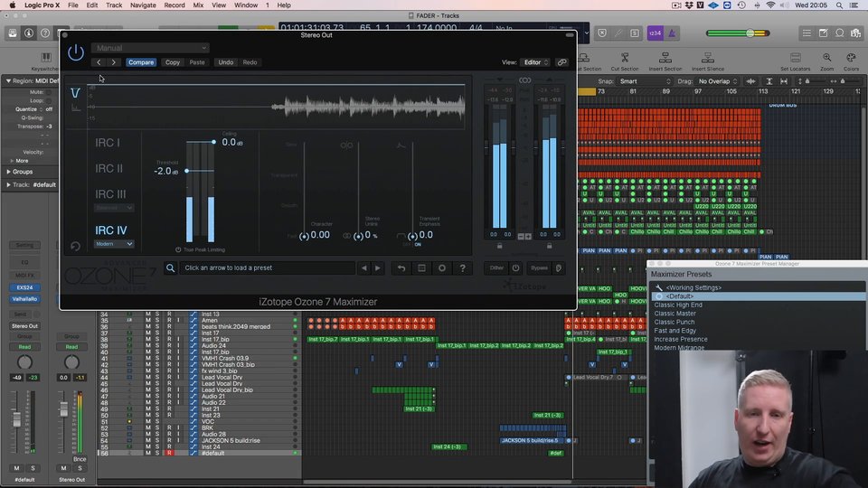Expand the Groups disclosure triangle

click(8, 172)
